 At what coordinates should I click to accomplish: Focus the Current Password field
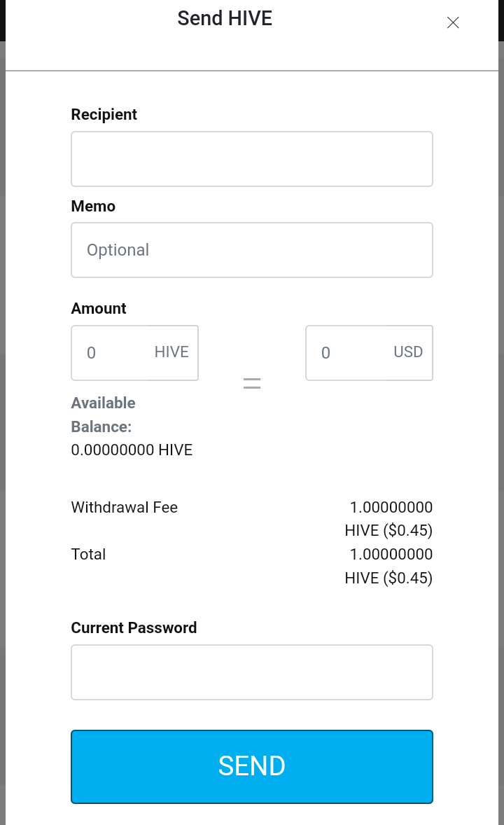coord(252,672)
